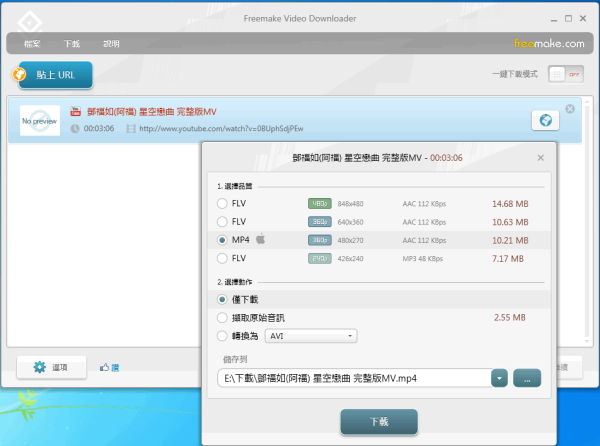Select the 擷取原始音訊 extract audio option

[222, 317]
